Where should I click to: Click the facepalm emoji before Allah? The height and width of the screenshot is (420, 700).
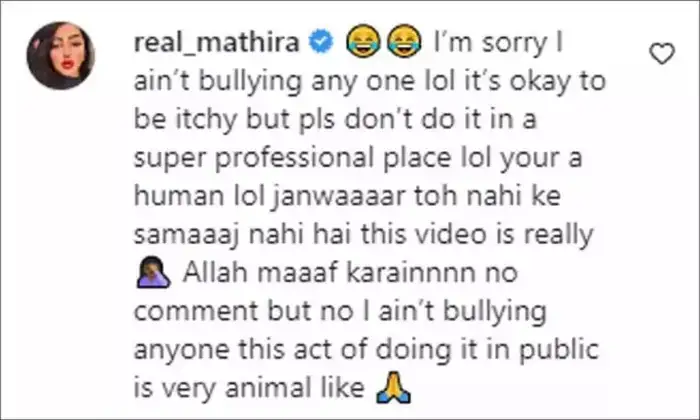[153, 272]
